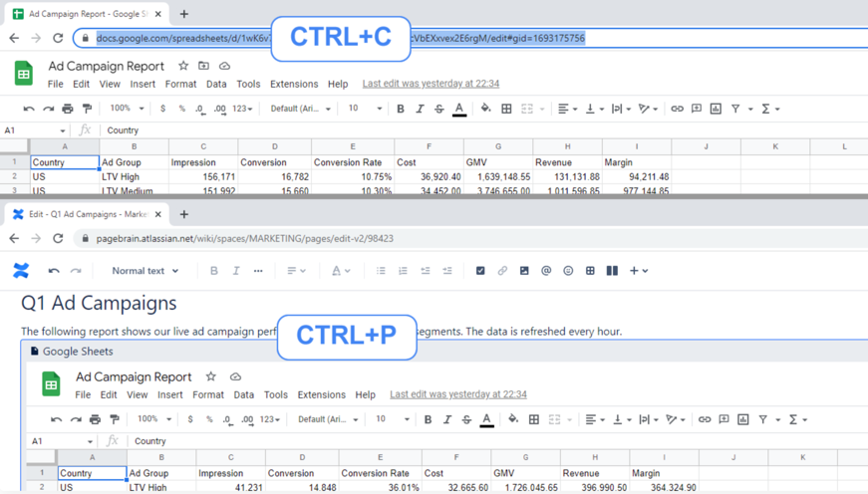Click the cloud status icon beside the upper title

click(x=224, y=66)
